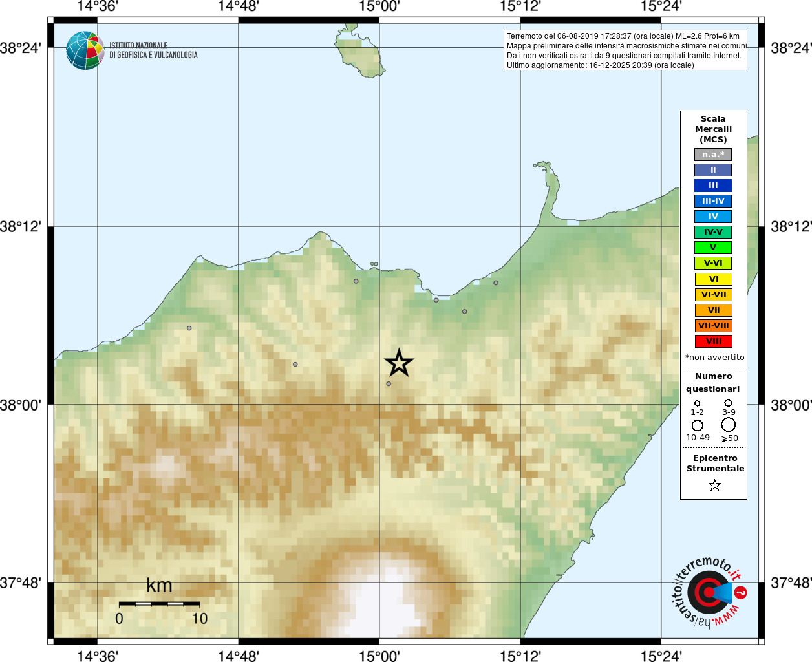Click the V bright-green legend swatch

pos(713,248)
